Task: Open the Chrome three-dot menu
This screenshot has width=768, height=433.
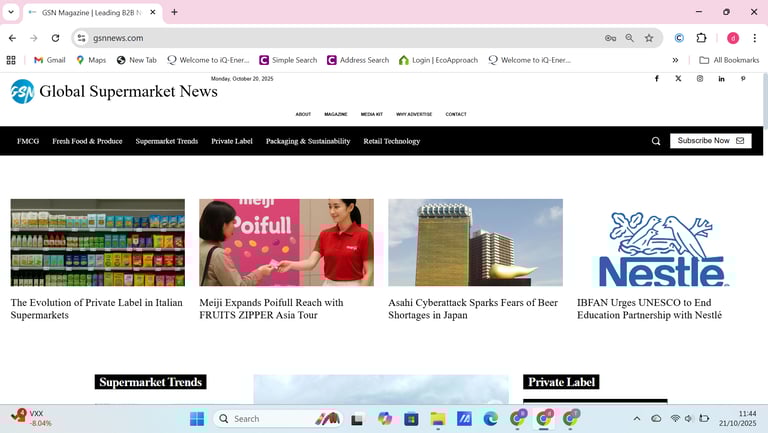Action: coord(755,38)
